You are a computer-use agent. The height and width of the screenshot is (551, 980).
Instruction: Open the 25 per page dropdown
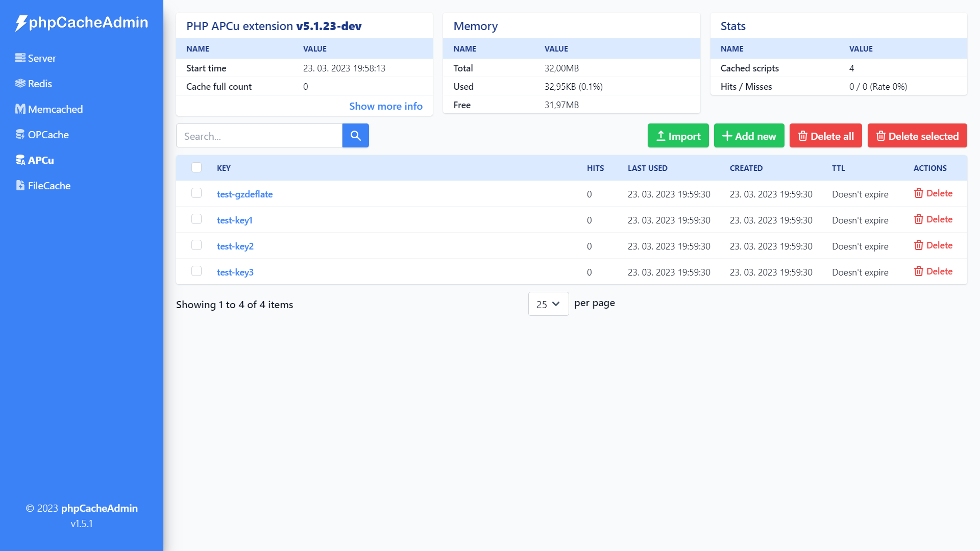pyautogui.click(x=548, y=304)
